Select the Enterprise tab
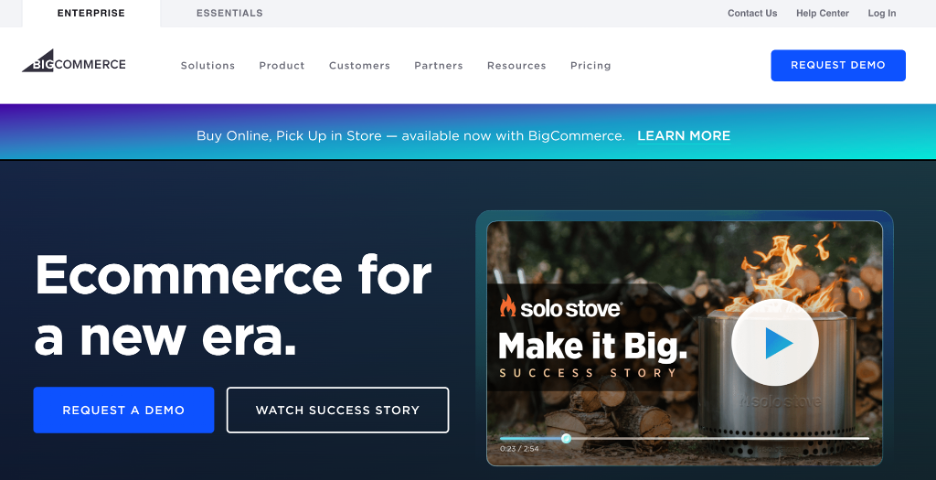Image resolution: width=936 pixels, height=480 pixels. (91, 13)
